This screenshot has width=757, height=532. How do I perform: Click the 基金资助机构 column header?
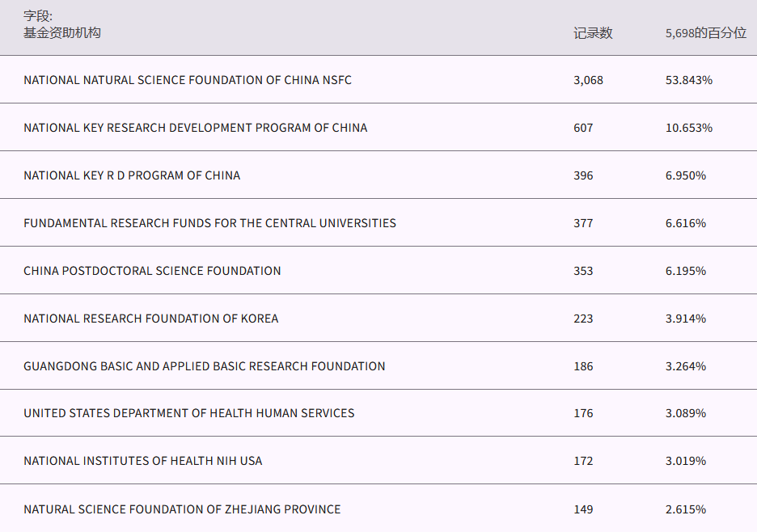coord(62,32)
